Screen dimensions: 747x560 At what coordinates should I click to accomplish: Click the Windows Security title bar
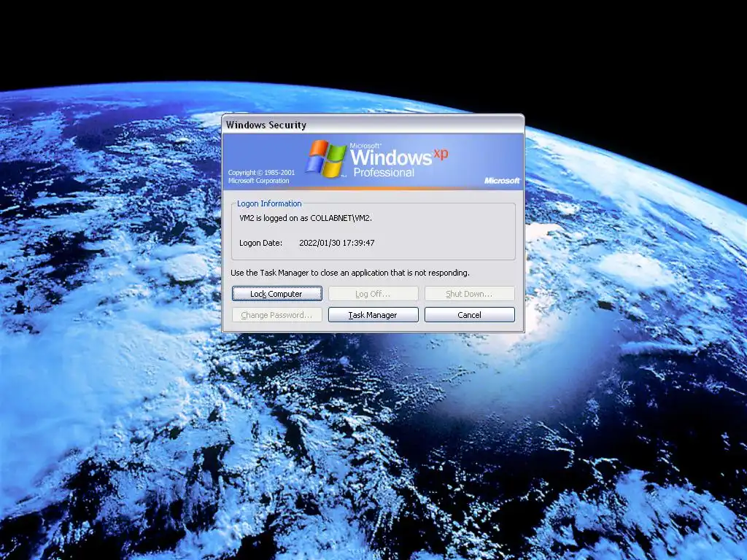(x=373, y=125)
